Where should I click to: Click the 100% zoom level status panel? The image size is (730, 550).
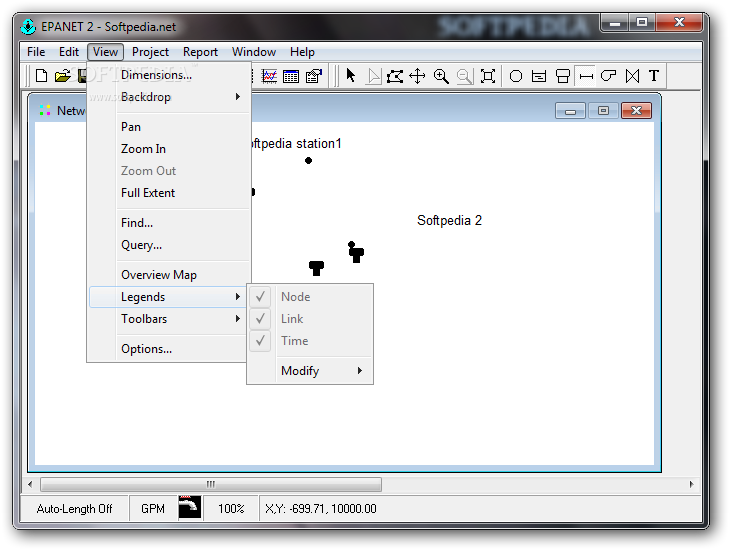tap(231, 509)
